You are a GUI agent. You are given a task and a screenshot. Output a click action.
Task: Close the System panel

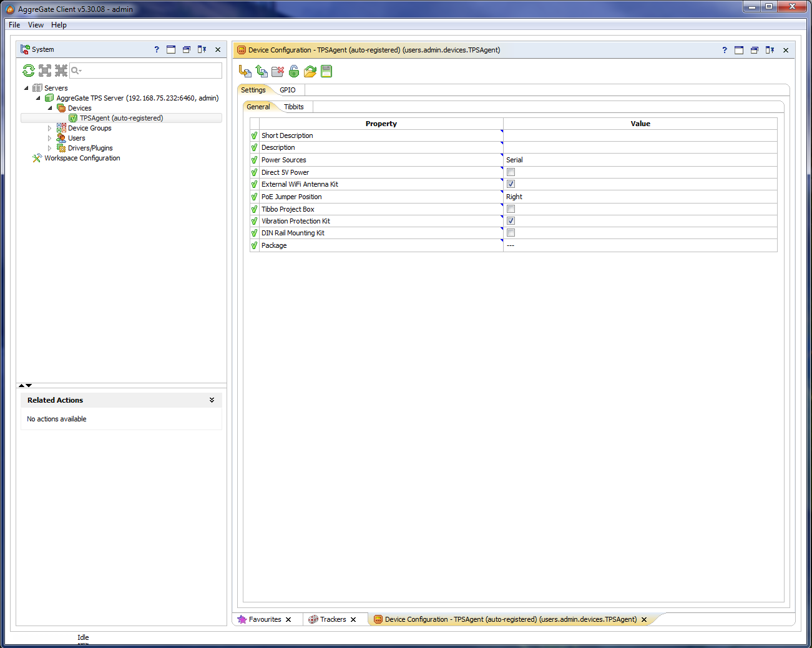218,50
